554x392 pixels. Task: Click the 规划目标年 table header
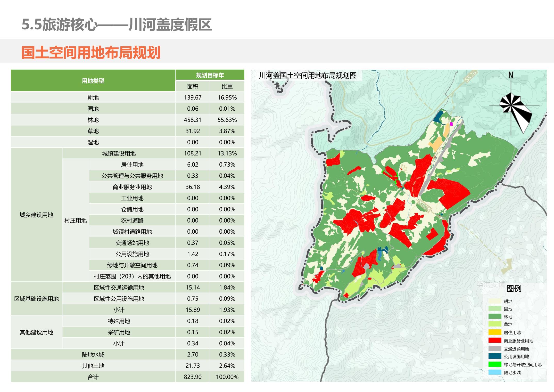click(210, 75)
